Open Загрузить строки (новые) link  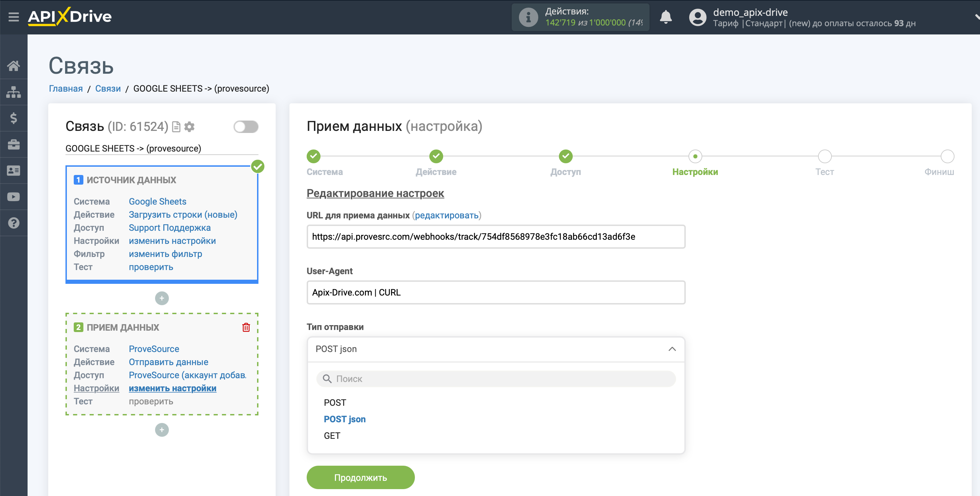183,215
